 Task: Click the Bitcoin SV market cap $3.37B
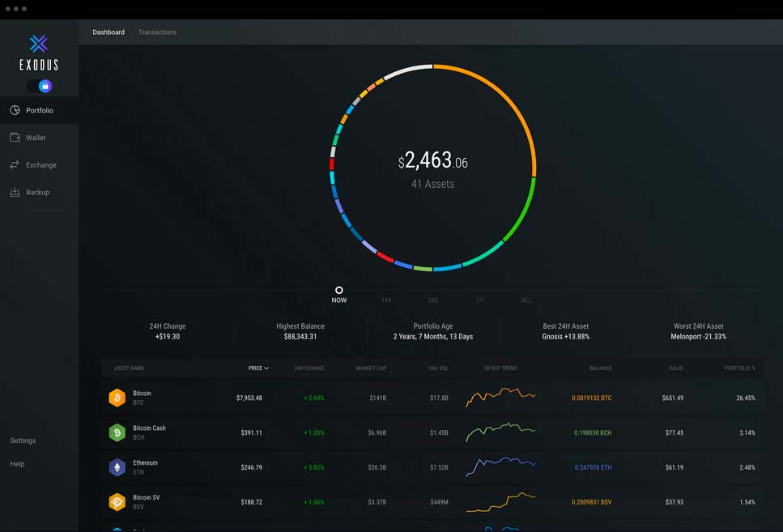click(x=377, y=502)
